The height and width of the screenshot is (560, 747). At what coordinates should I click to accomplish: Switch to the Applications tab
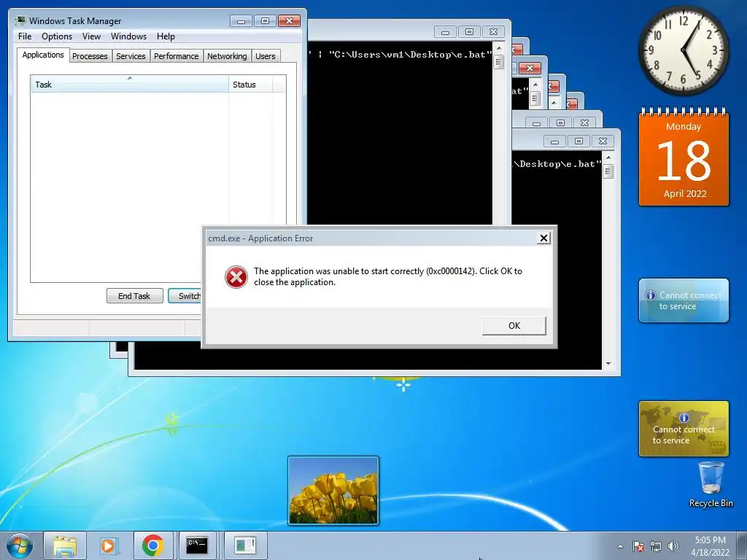[x=43, y=55]
